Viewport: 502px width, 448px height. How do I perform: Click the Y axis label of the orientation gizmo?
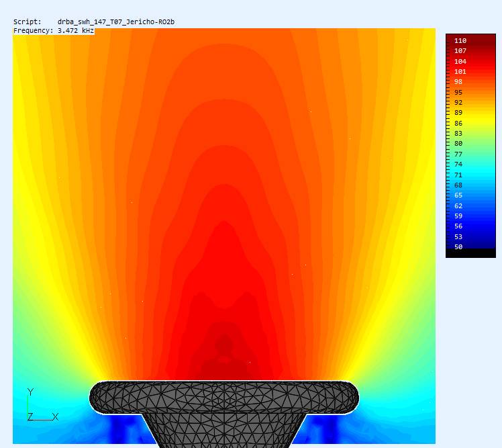(30, 392)
